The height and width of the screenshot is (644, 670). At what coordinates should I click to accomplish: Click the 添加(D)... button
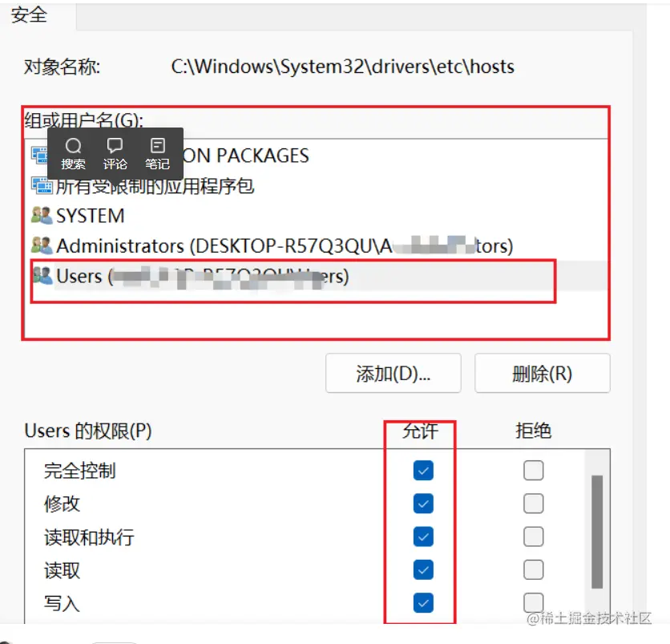[x=394, y=373]
